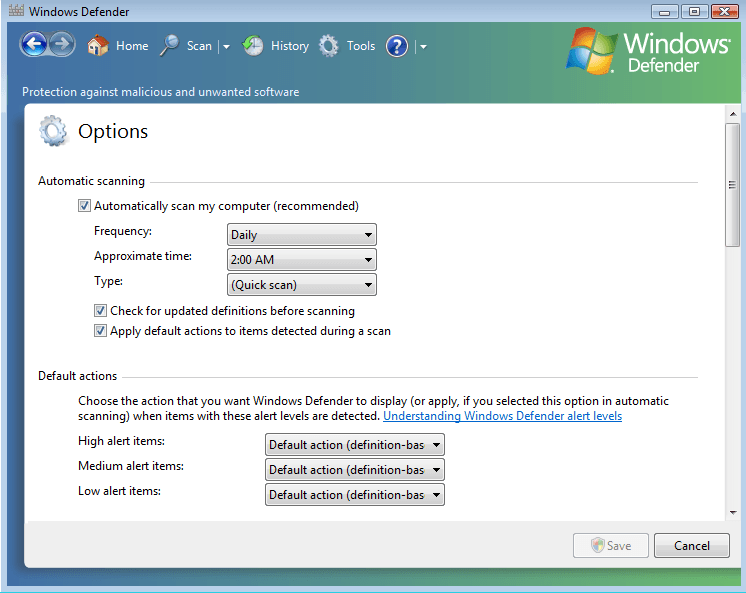The image size is (746, 593).
Task: Open the scan options arrow beside Scan
Action: click(226, 46)
